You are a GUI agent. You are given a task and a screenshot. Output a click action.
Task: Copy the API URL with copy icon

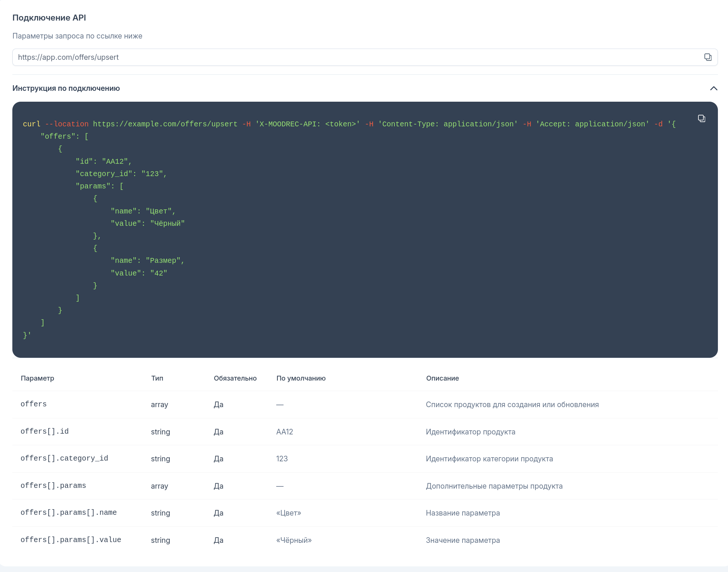[x=708, y=57]
